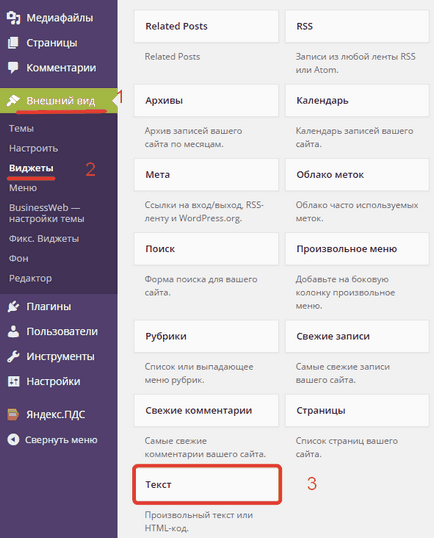Image resolution: width=434 pixels, height=538 pixels.
Task: Click the description 'Добавьте на боковую колонку произвольное меню.'
Action: click(x=345, y=292)
